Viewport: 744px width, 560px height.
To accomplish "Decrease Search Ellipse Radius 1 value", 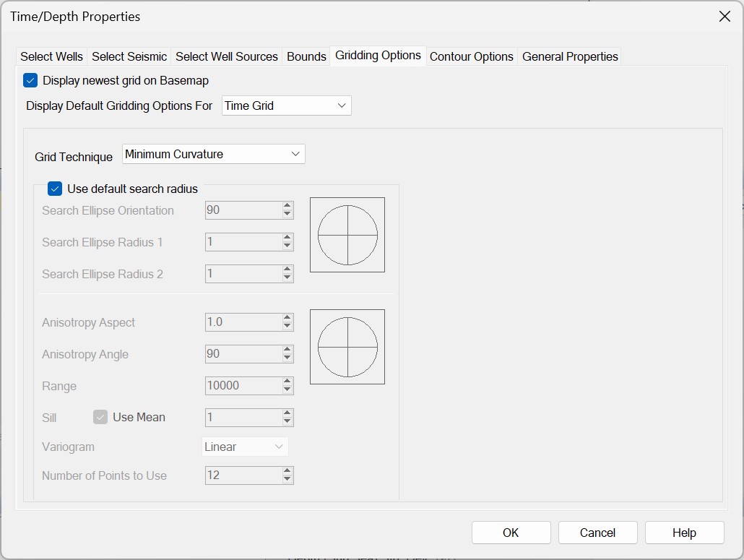I will [x=287, y=246].
